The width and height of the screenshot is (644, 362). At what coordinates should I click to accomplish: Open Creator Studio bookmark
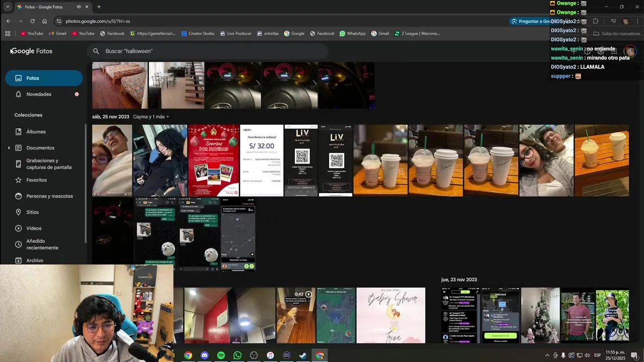click(198, 34)
